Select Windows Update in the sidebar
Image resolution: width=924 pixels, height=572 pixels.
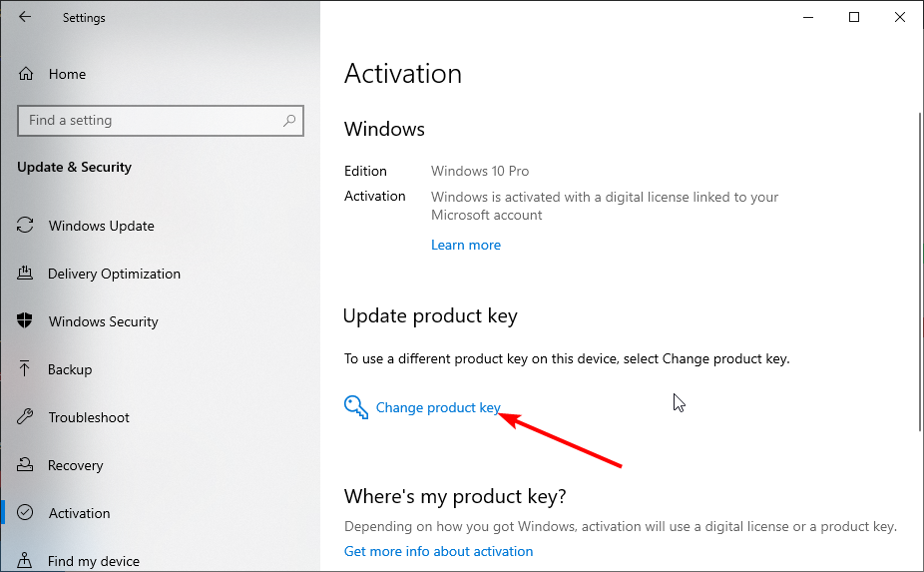101,226
